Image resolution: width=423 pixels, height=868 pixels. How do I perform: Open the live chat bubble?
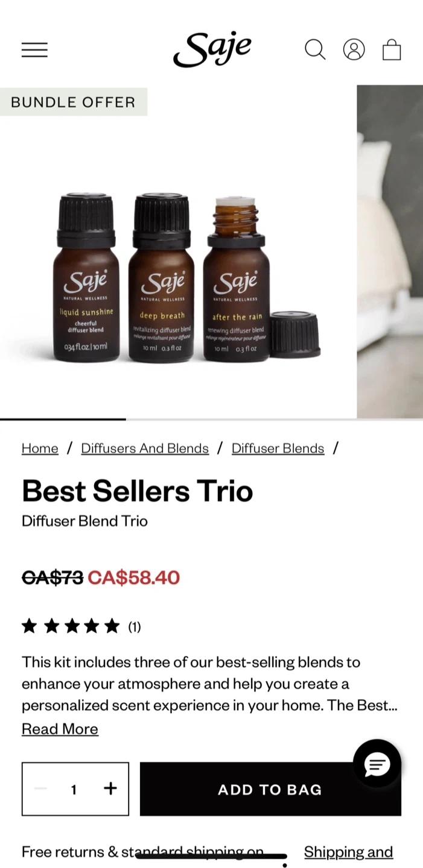377,764
